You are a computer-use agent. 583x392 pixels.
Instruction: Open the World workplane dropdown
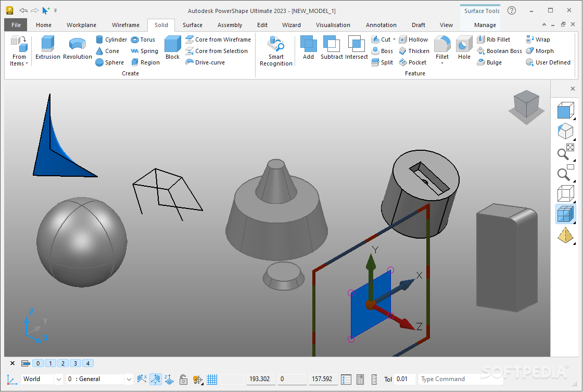58,379
